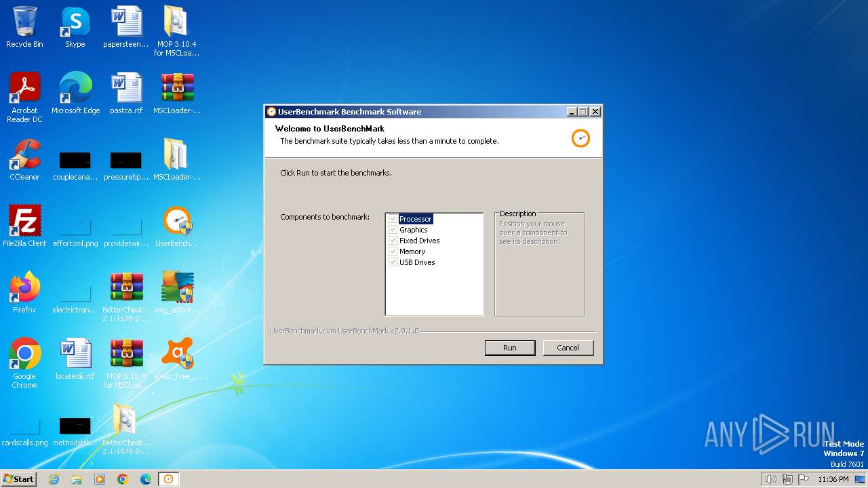Select the effortxml.png file icon

pyautogui.click(x=75, y=232)
